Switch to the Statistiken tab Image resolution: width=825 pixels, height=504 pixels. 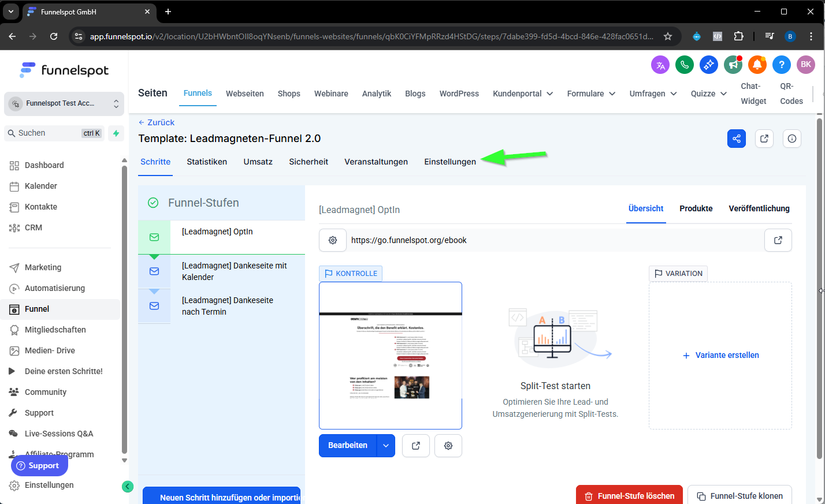pyautogui.click(x=207, y=162)
